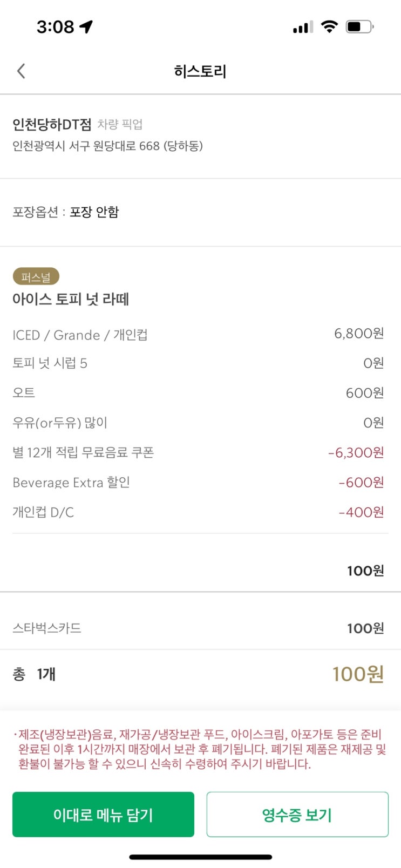Viewport: 401px width, 868px height.
Task: Tap the iOS home indicator bar
Action: [x=200, y=857]
